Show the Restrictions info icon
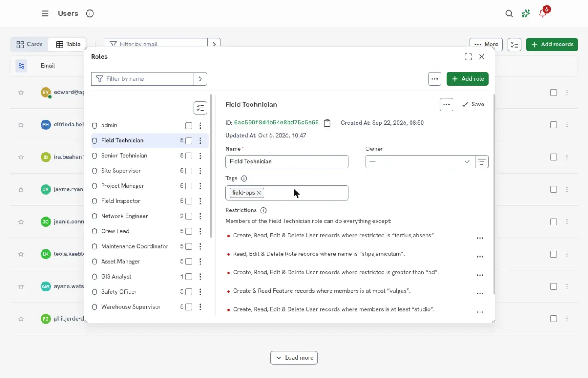The image size is (588, 378). coord(264,210)
